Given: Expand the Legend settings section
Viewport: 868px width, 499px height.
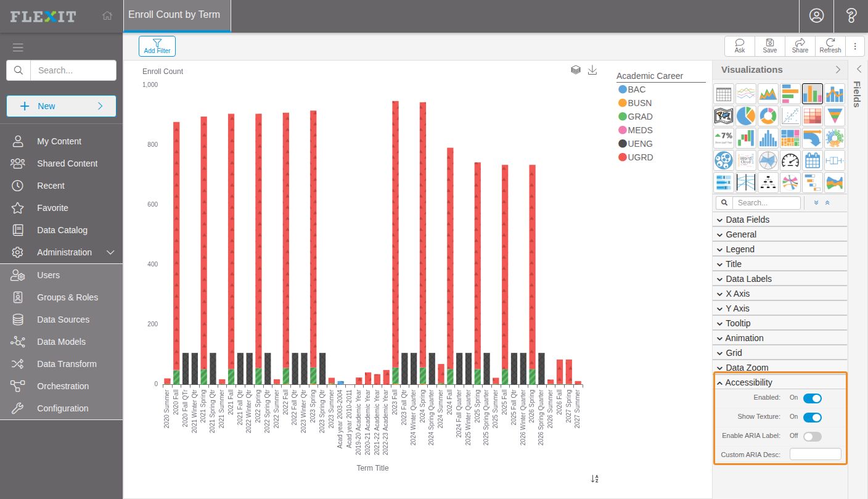Looking at the screenshot, I should point(780,249).
